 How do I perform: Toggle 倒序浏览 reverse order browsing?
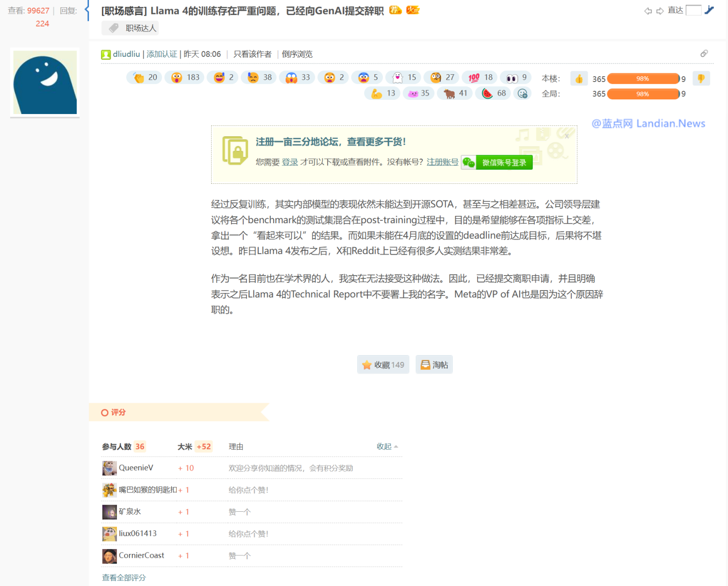pyautogui.click(x=297, y=54)
